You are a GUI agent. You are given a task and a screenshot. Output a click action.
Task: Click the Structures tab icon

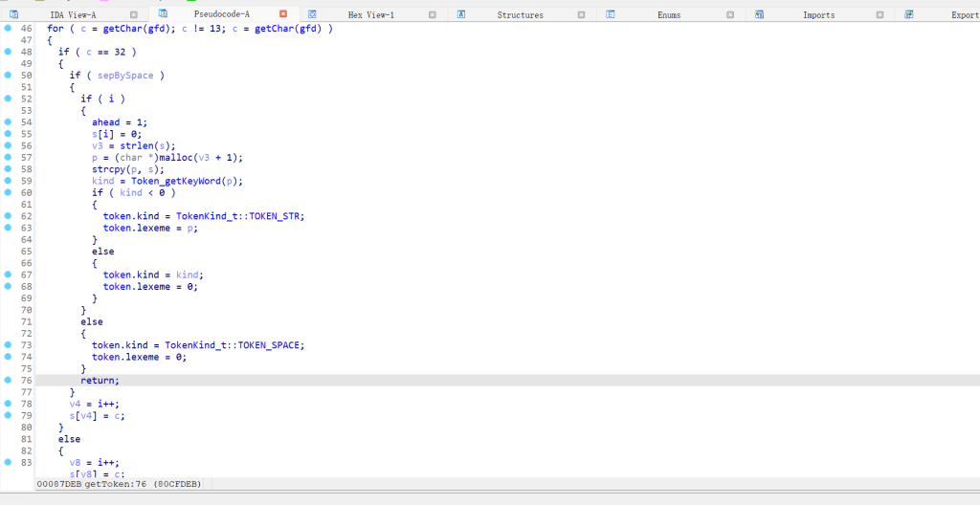click(461, 14)
